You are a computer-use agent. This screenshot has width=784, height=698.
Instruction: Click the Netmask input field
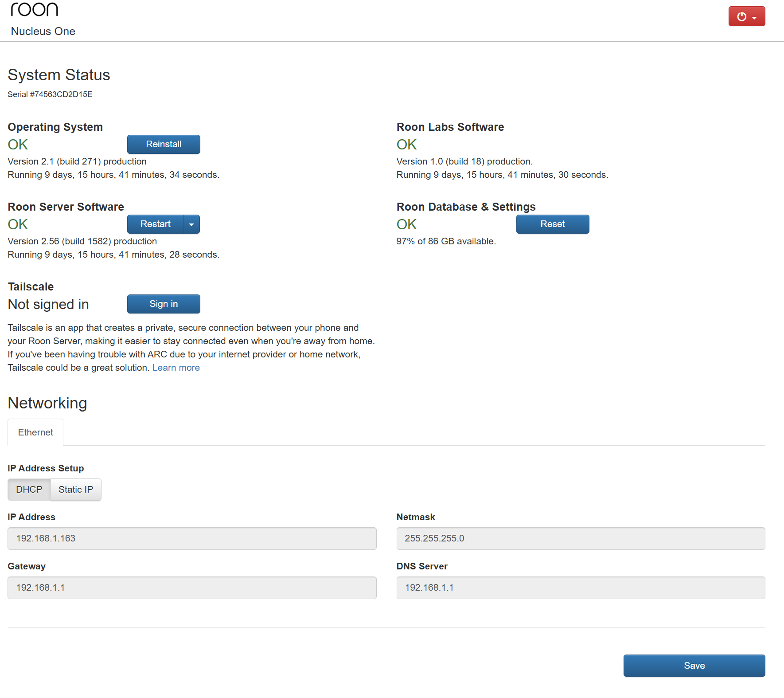coord(581,538)
